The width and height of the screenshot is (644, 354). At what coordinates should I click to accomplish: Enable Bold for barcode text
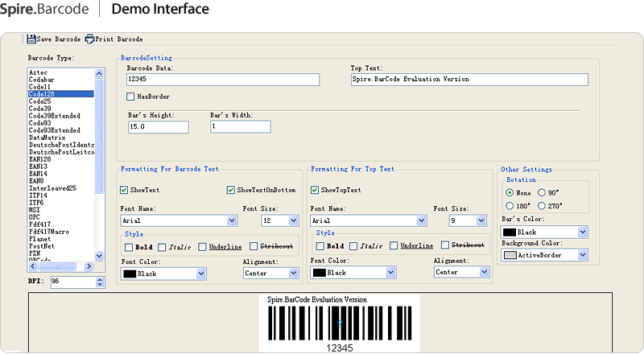129,247
